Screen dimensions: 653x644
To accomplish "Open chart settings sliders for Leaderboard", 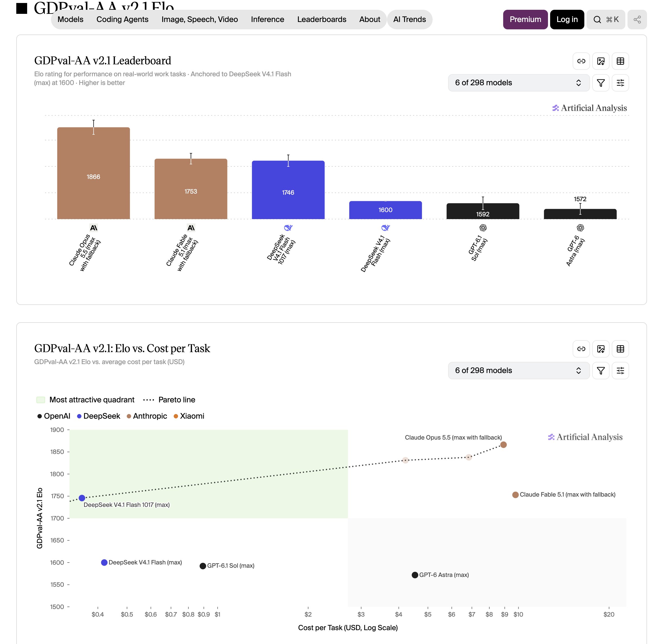I will pyautogui.click(x=620, y=83).
